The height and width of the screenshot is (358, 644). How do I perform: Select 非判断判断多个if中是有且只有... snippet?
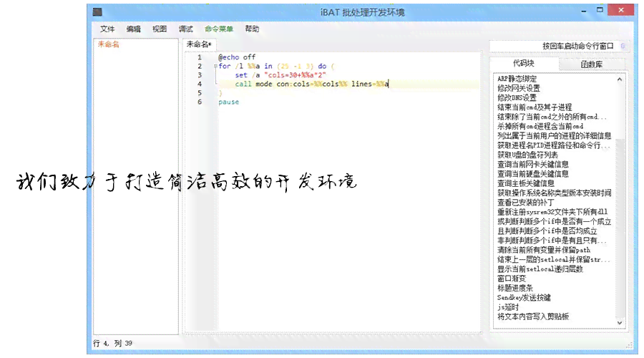click(x=552, y=241)
